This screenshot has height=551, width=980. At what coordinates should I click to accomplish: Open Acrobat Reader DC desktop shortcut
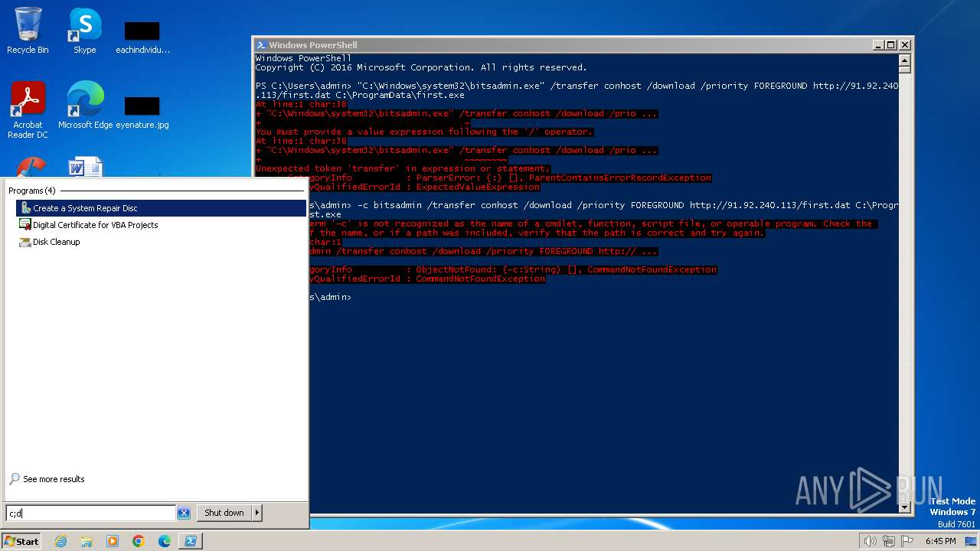(x=28, y=110)
